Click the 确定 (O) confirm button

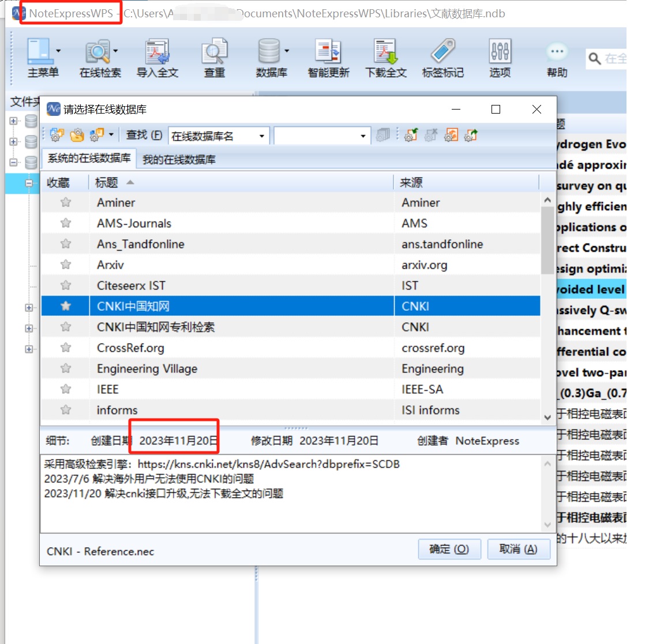pos(449,549)
